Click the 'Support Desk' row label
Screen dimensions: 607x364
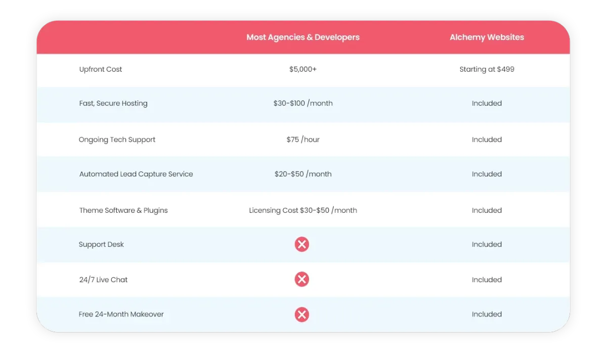tap(101, 245)
